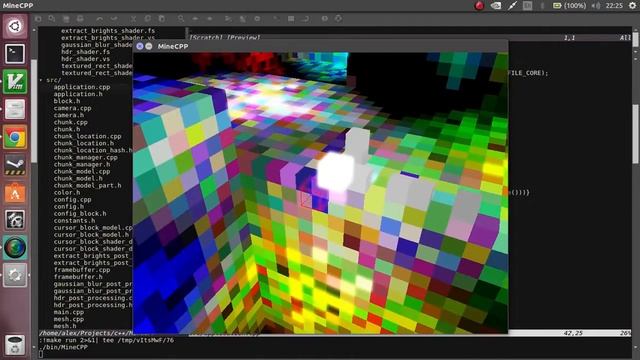Screen dimensions: 640x360
Task: Click the Load Session toolbar icon
Action: (229, 19)
